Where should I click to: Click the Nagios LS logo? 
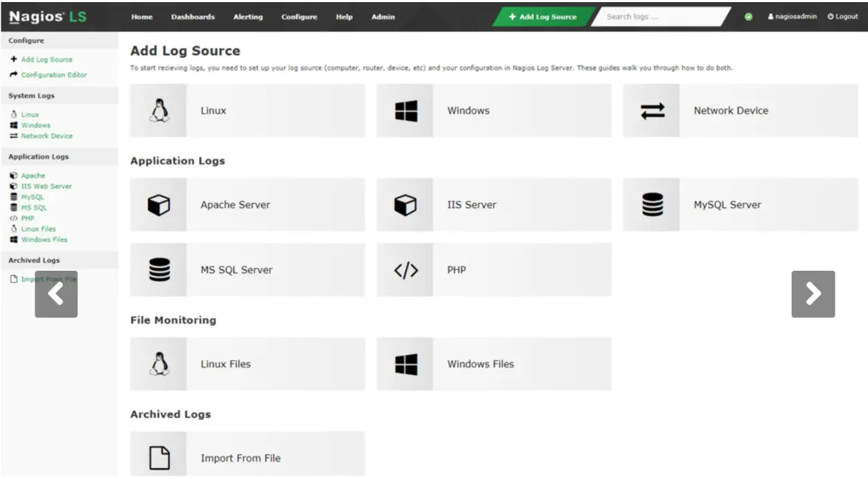pyautogui.click(x=48, y=17)
